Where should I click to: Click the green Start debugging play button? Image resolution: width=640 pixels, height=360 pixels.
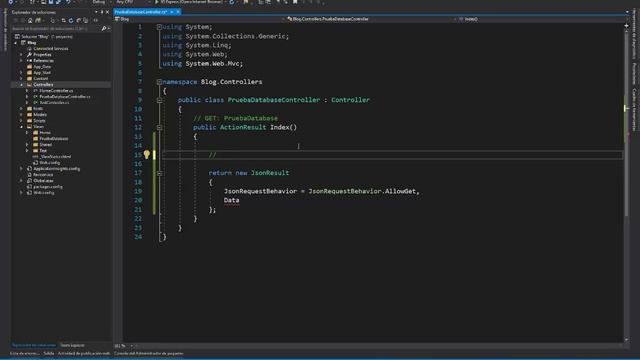157,2
